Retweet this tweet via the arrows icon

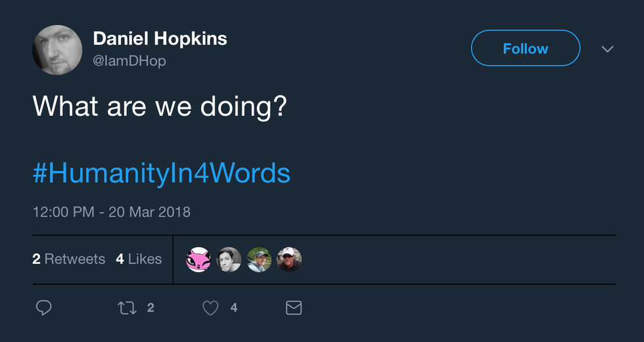pyautogui.click(x=126, y=308)
